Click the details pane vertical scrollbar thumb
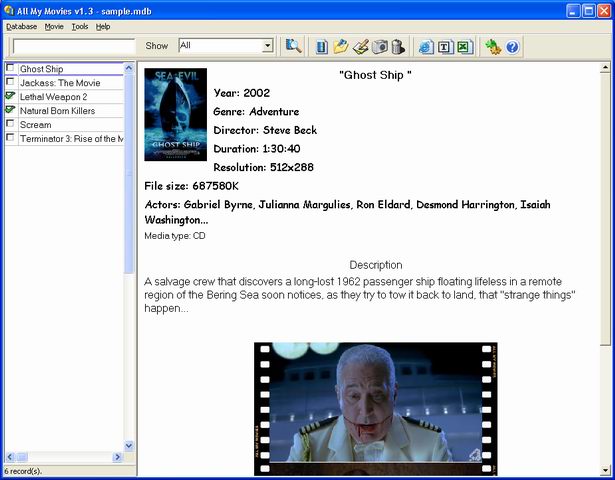 (x=605, y=209)
